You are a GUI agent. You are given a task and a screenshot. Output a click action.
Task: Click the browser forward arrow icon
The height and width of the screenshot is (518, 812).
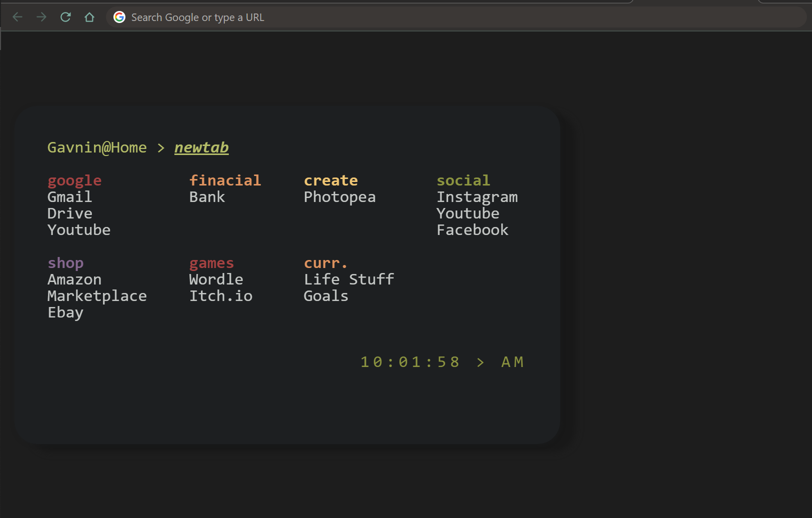41,16
